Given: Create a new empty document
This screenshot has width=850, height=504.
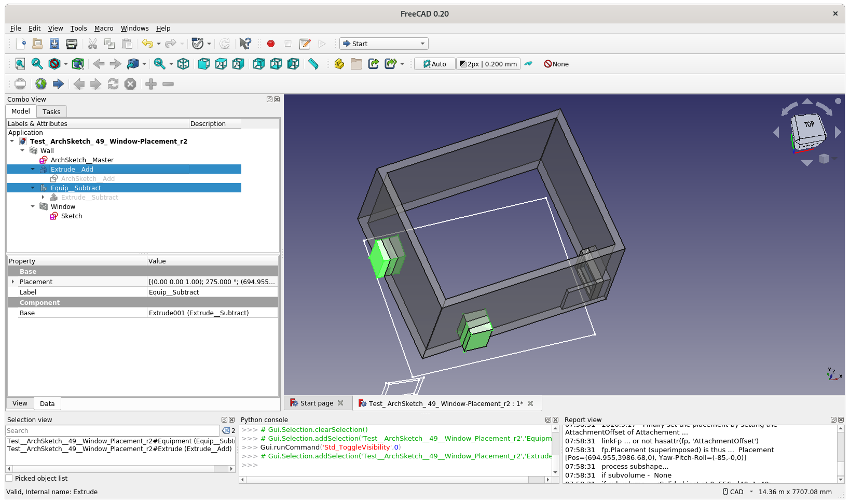Looking at the screenshot, I should pos(21,44).
